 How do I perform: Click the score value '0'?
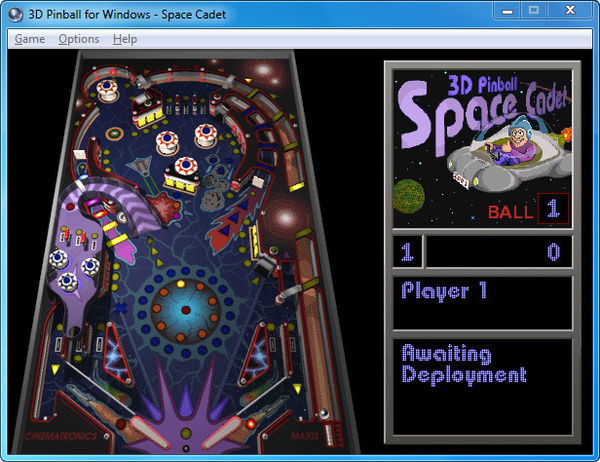coord(553,252)
